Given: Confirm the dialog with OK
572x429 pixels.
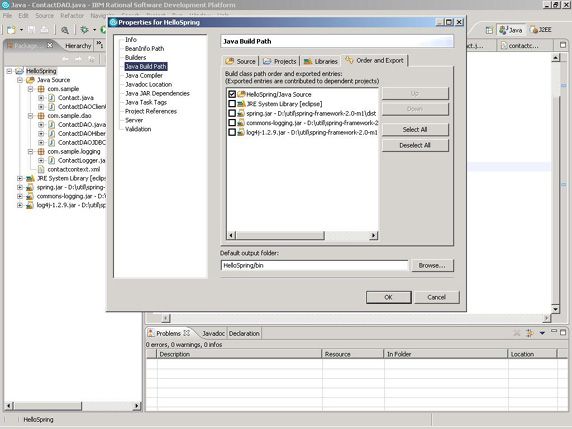Looking at the screenshot, I should 389,297.
